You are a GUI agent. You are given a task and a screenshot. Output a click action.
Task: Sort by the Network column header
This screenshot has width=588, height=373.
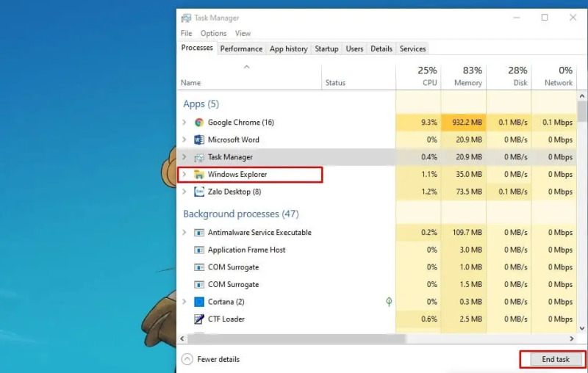[x=554, y=77]
